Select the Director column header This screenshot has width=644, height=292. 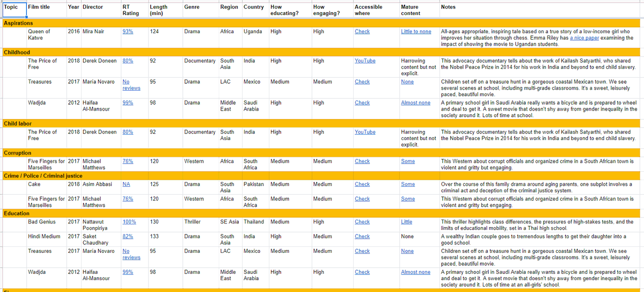(101, 10)
